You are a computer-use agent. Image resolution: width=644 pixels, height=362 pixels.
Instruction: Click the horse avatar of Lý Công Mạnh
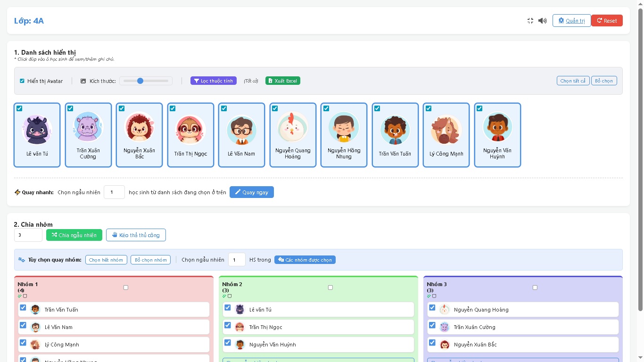pos(446,130)
